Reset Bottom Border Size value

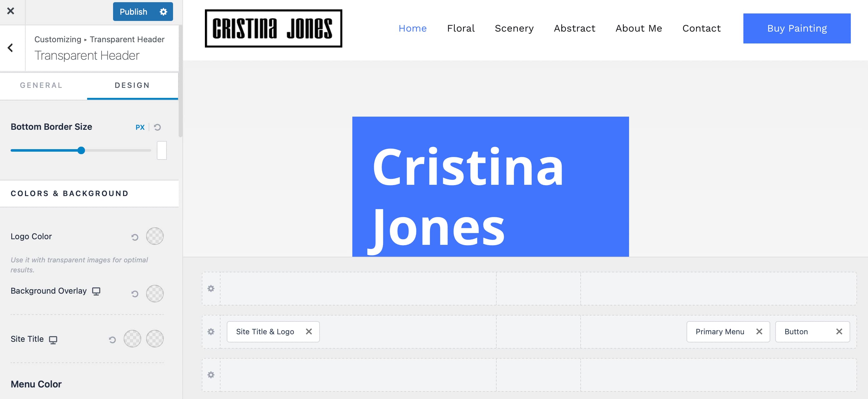point(157,127)
